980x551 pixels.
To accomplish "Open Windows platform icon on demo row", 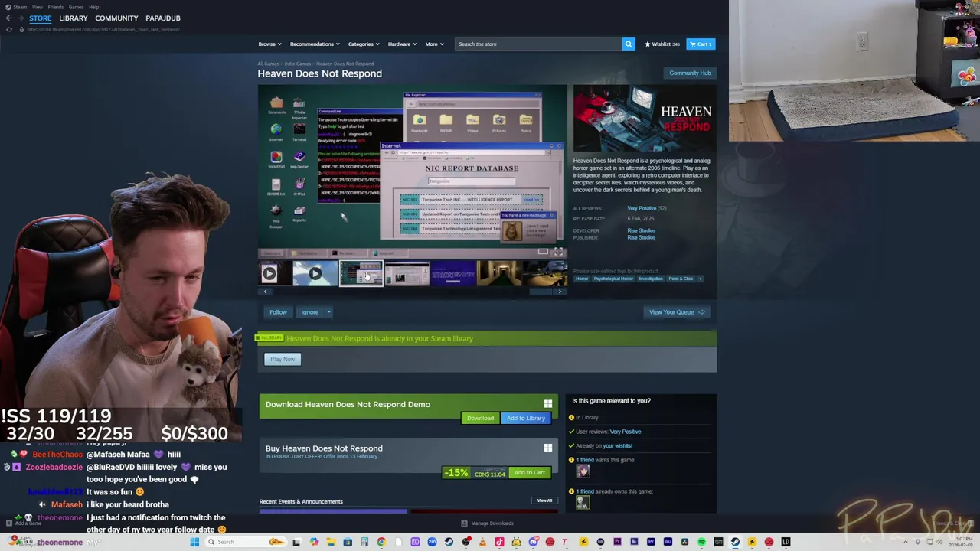I will pyautogui.click(x=547, y=404).
